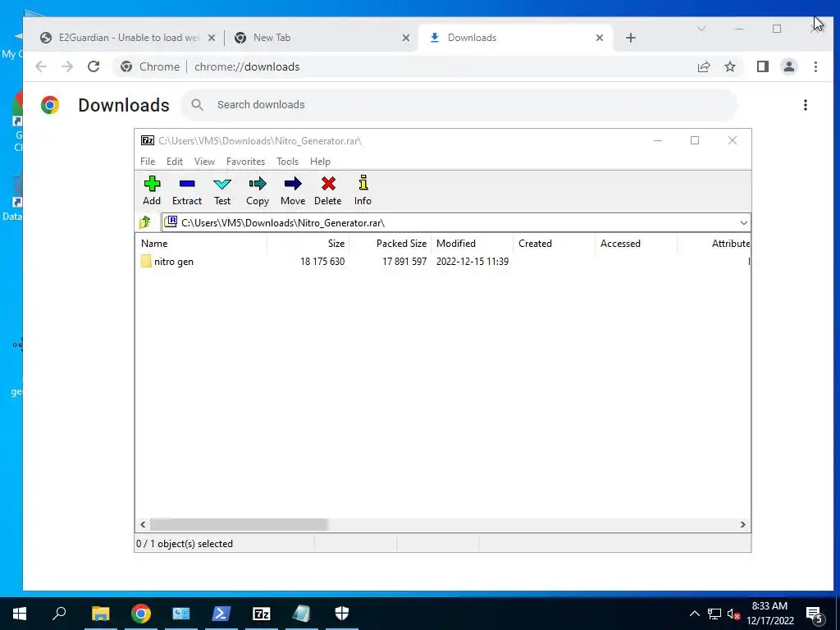Image resolution: width=840 pixels, height=630 pixels.
Task: Click 7-Zip icon in taskbar
Action: tap(262, 614)
